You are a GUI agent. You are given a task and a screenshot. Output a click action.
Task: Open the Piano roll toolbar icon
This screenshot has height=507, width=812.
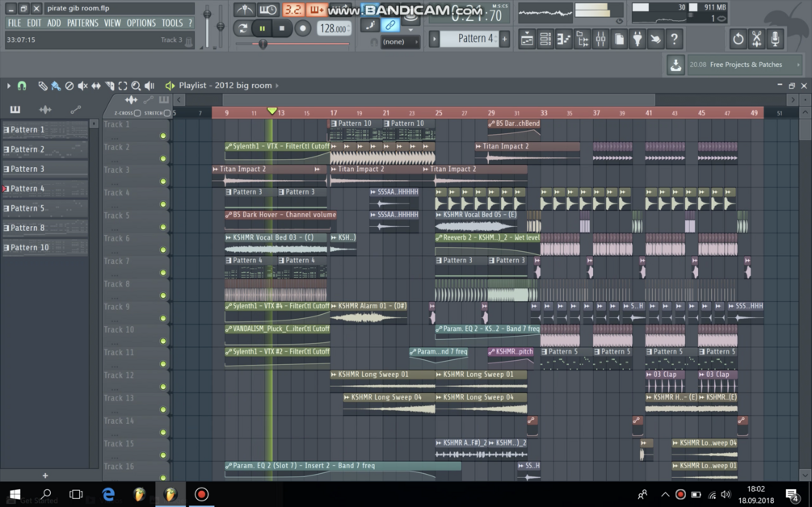[x=563, y=38]
